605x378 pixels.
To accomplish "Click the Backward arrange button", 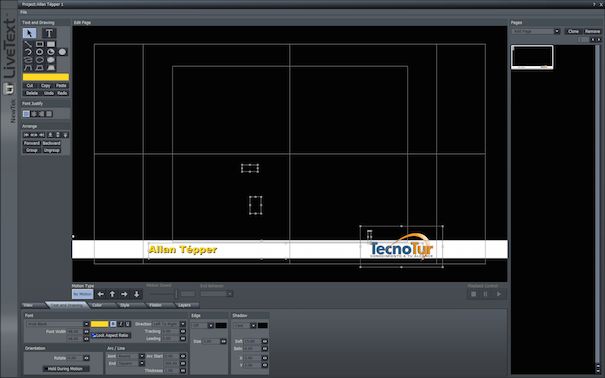I will pyautogui.click(x=51, y=143).
